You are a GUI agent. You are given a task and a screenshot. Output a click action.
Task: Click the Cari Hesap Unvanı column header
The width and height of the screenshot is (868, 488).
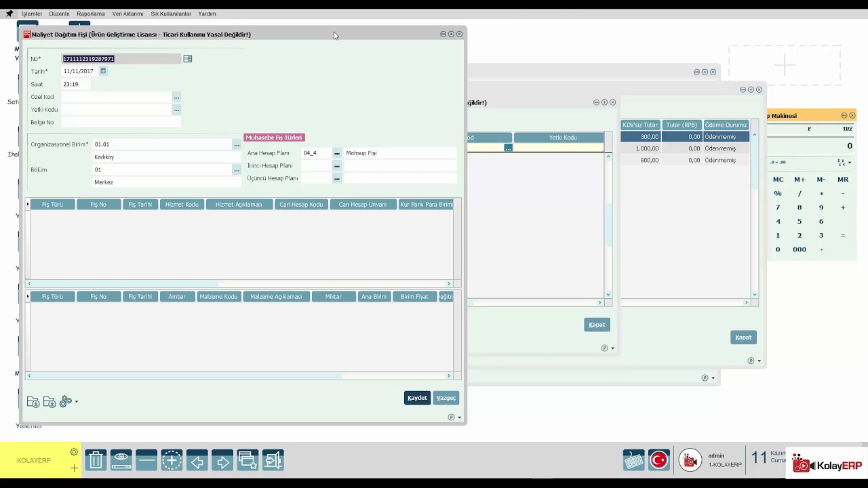pos(363,205)
